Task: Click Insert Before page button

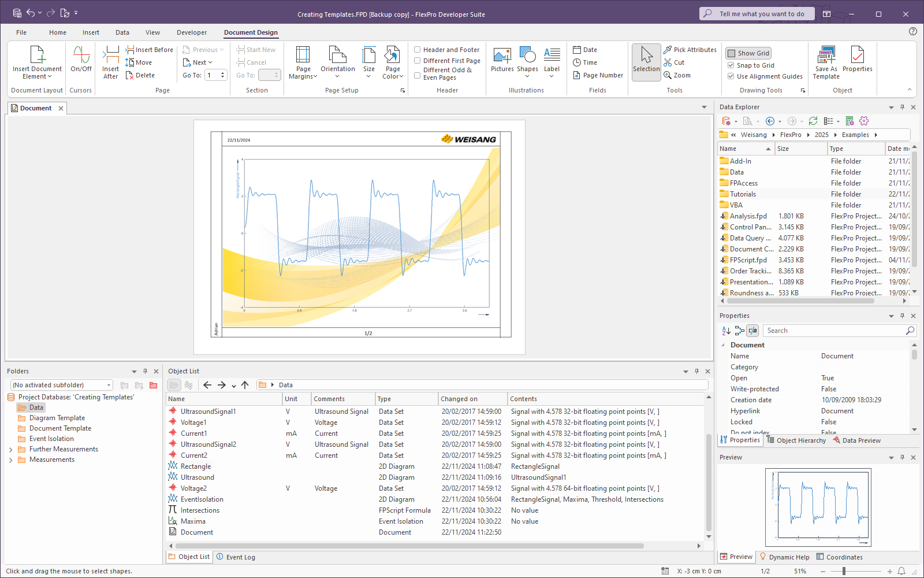Action: pos(149,50)
